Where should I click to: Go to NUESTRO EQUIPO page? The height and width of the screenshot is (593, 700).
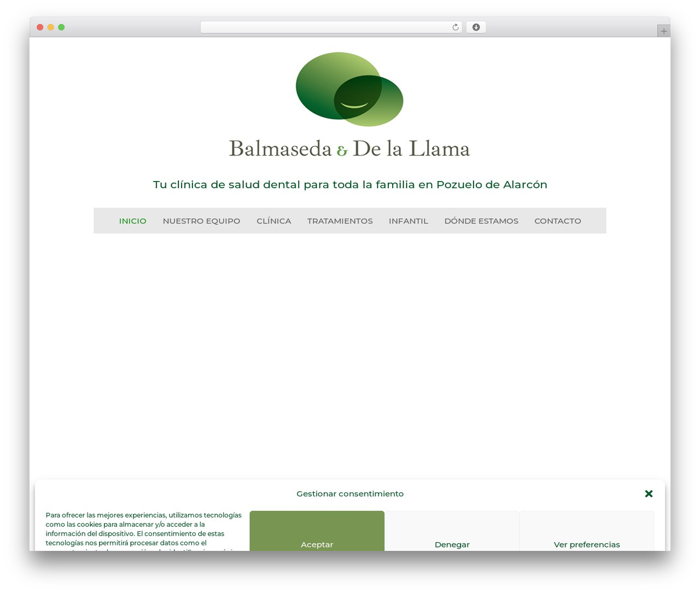[201, 221]
